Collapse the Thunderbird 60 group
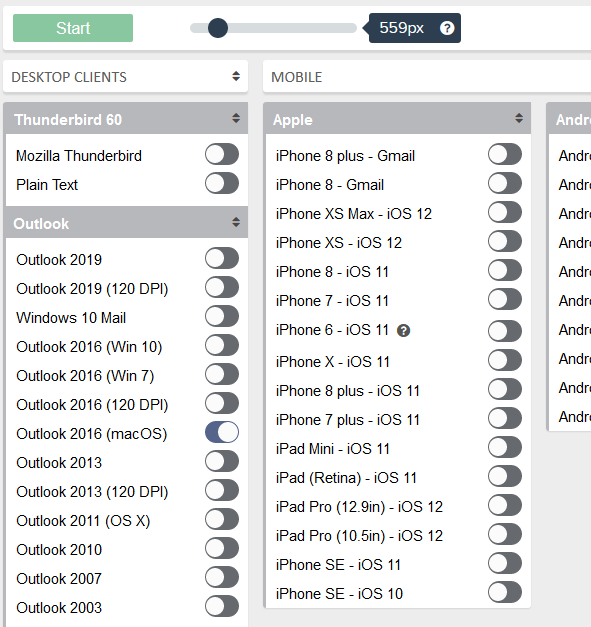The height and width of the screenshot is (627, 591). coord(236,118)
